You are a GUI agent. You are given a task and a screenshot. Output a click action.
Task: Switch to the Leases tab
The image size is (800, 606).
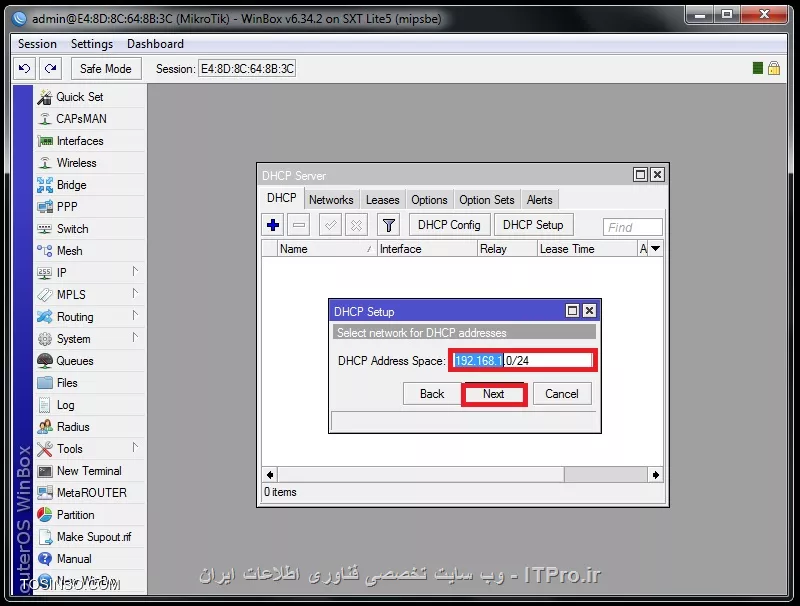383,200
